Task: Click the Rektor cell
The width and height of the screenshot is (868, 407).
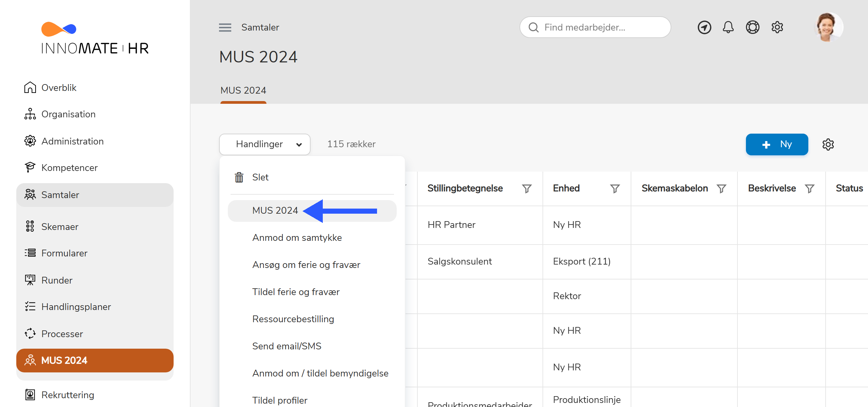Action: click(587, 296)
